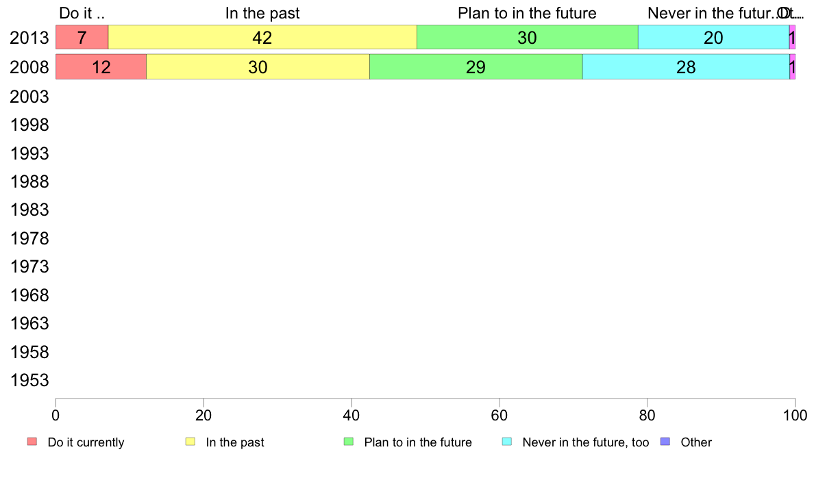Select the 2008 red segment labeled 12

[101, 67]
